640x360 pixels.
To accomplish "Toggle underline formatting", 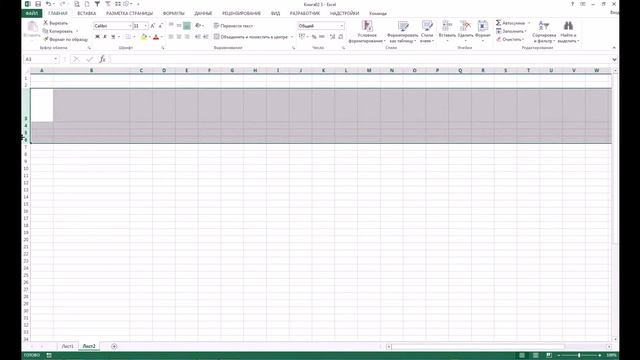I will [113, 37].
